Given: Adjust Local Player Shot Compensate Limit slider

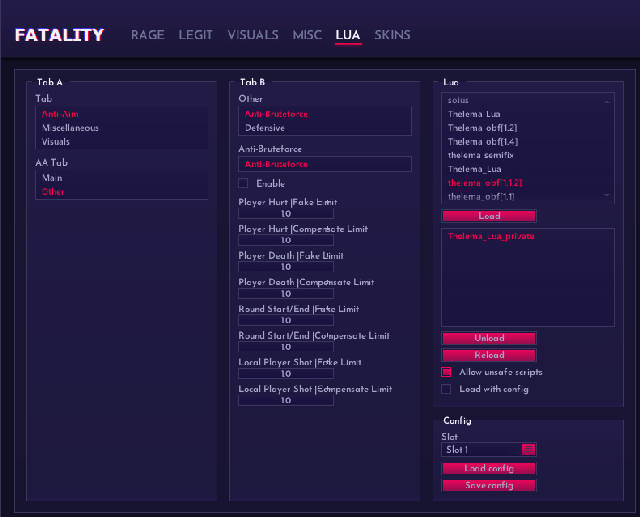Looking at the screenshot, I should [x=286, y=400].
